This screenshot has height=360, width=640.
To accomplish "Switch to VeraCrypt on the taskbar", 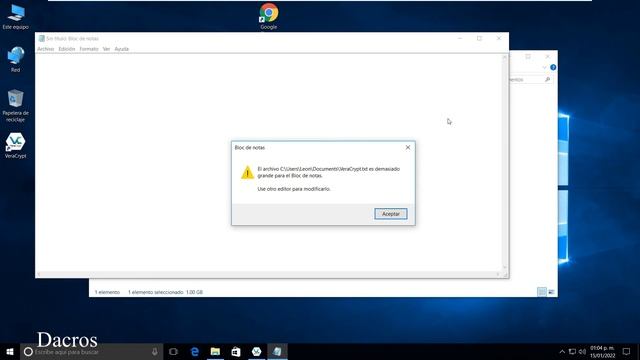I will [256, 351].
